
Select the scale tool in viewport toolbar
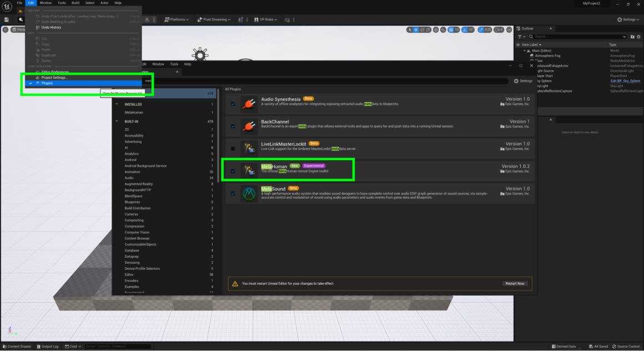click(x=428, y=29)
